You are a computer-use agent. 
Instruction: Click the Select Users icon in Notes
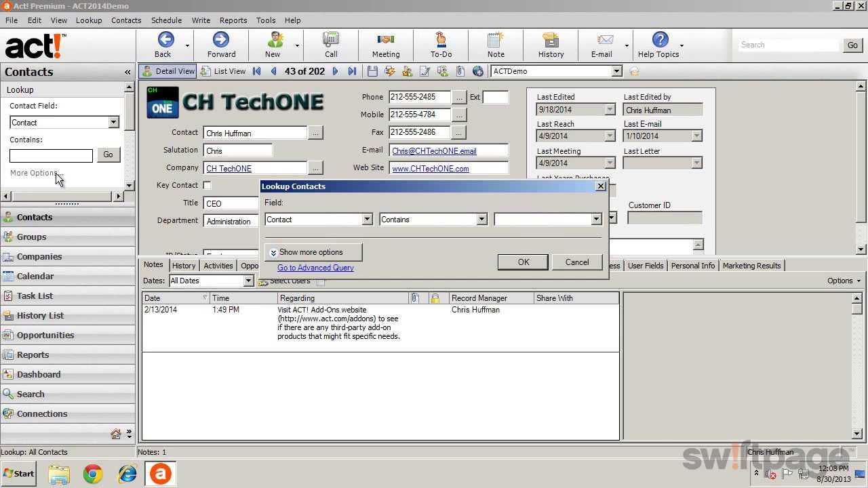pyautogui.click(x=263, y=281)
